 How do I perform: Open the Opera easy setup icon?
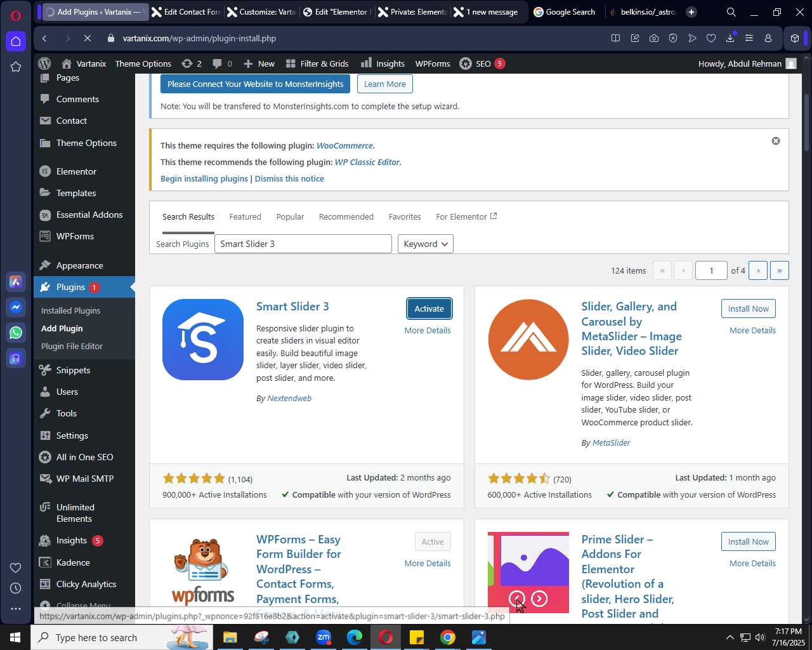point(749,38)
